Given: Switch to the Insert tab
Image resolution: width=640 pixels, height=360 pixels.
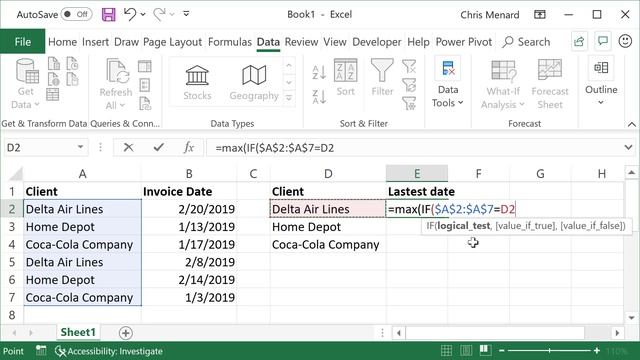Looking at the screenshot, I should click(x=96, y=42).
